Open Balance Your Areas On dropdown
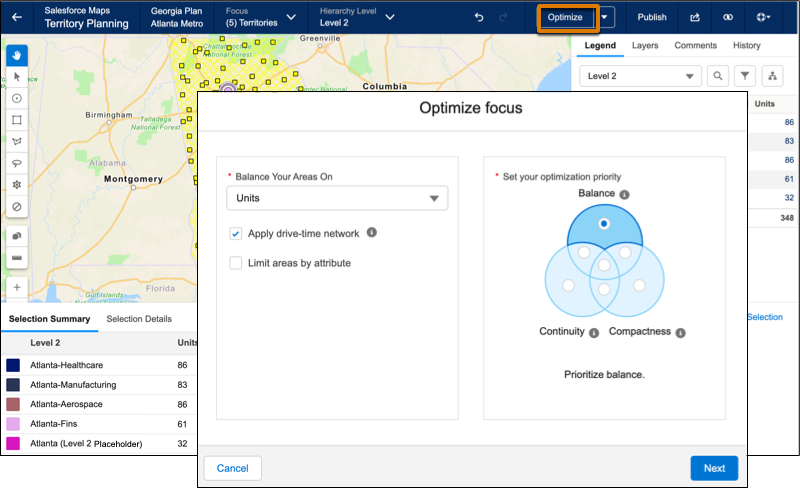800x489 pixels. (337, 198)
